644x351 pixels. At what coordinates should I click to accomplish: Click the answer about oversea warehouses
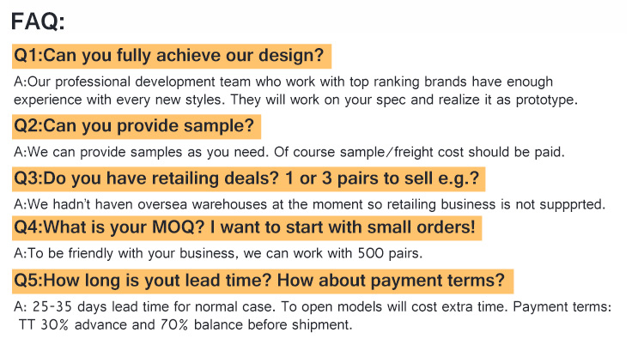311,204
